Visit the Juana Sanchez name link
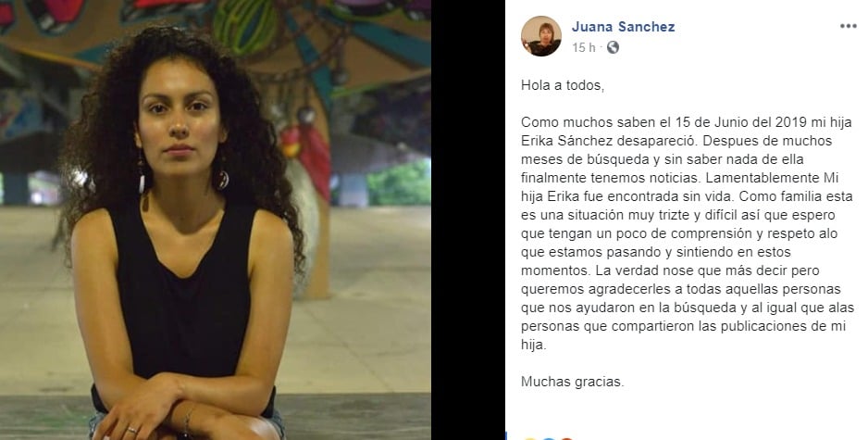868x440 pixels. tap(624, 27)
